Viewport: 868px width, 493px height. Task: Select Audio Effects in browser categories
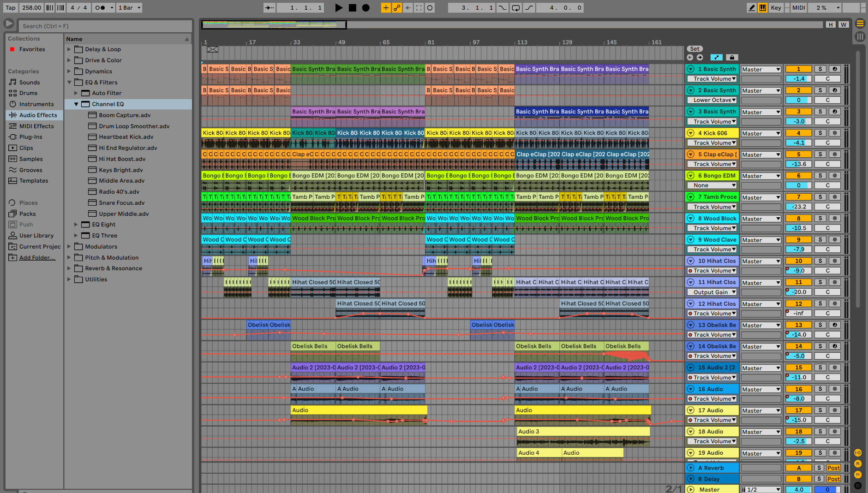[38, 115]
